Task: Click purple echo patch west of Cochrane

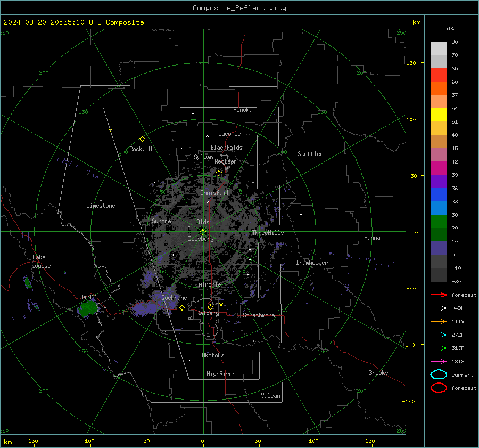Action: (x=144, y=309)
